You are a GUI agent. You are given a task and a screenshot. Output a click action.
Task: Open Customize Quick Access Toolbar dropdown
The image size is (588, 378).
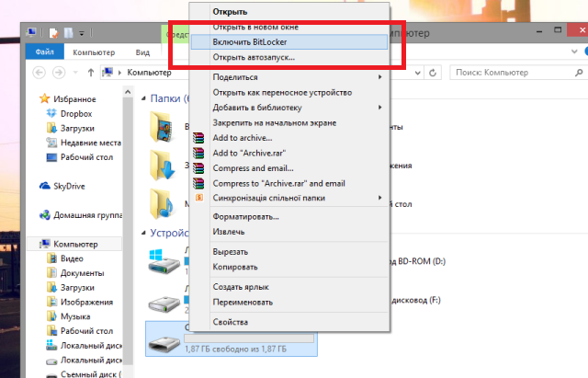82,33
